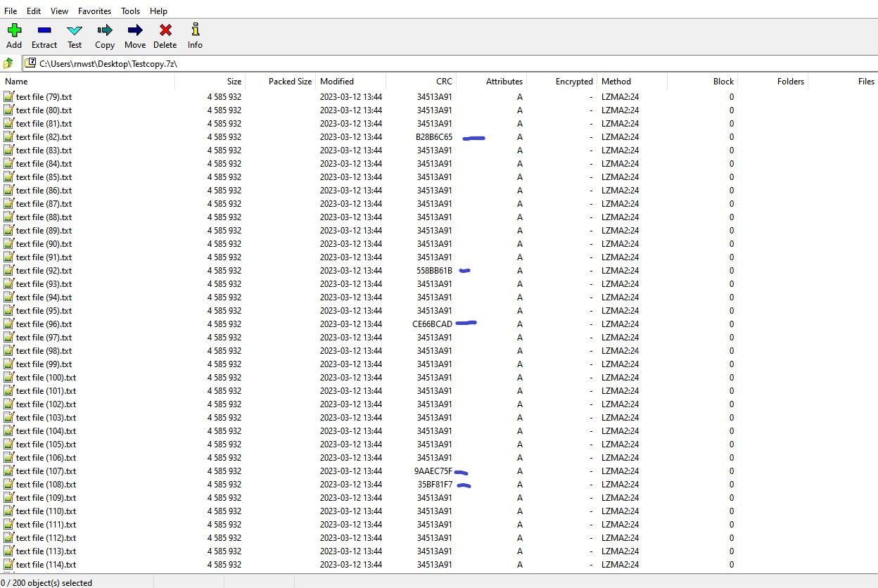Go up one folder level icon
Viewport: 878px width, 588px height.
coord(8,63)
